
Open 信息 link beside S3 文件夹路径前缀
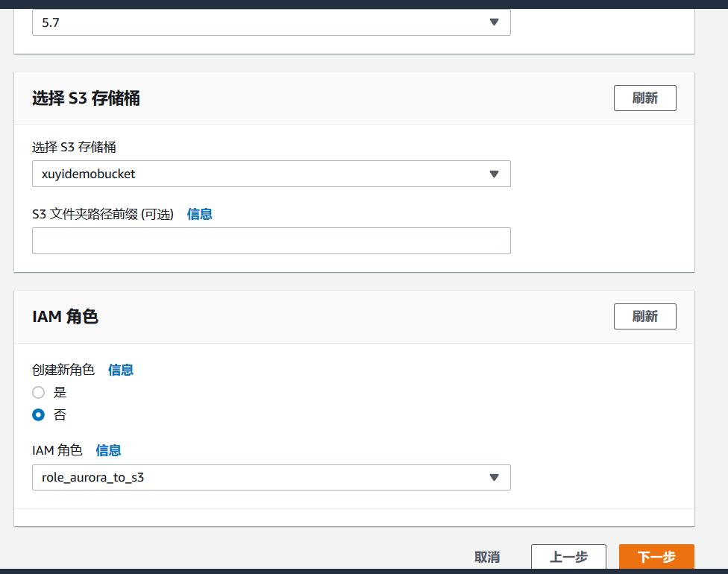coord(200,214)
